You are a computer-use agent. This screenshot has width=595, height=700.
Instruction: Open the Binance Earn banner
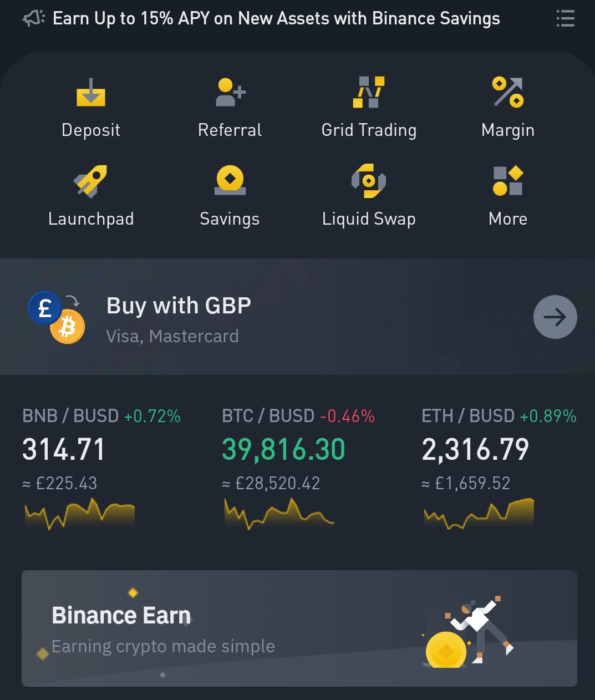point(299,628)
